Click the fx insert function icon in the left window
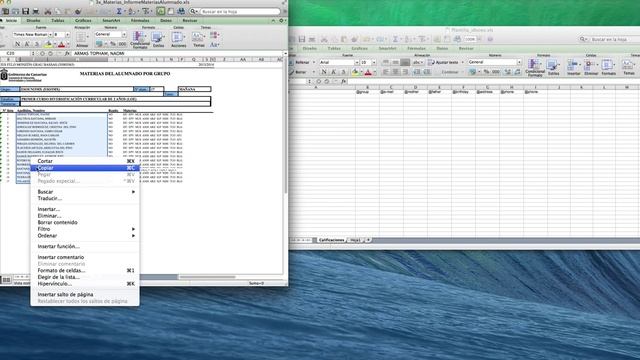 (67, 53)
